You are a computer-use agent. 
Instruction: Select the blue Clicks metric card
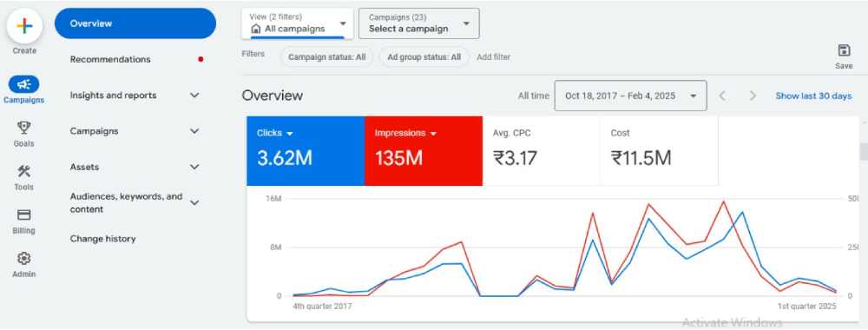click(x=306, y=150)
